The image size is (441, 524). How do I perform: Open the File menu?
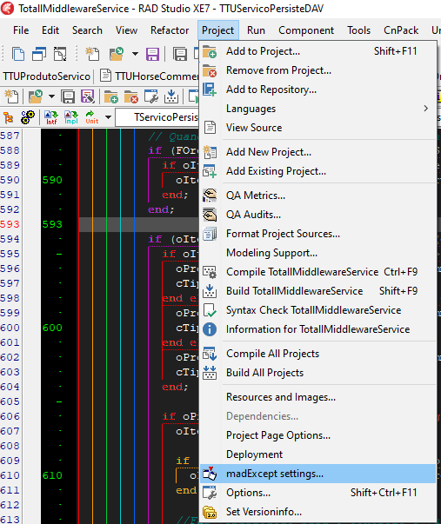(21, 30)
